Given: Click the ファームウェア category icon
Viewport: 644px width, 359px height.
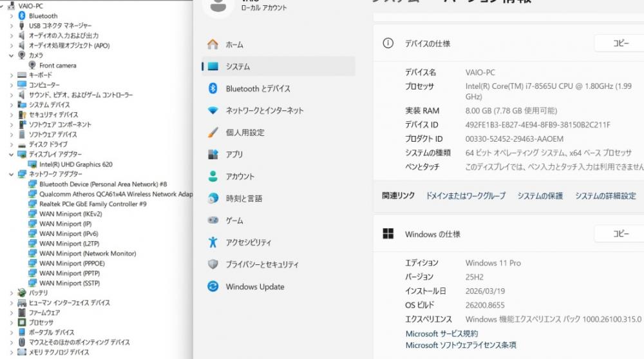Looking at the screenshot, I should coord(22,312).
